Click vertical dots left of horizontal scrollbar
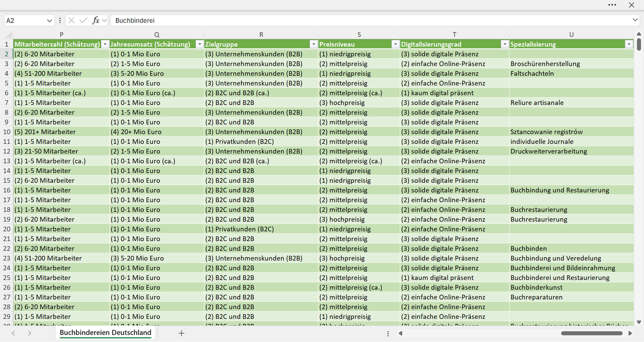The height and width of the screenshot is (342, 644). pyautogui.click(x=388, y=334)
